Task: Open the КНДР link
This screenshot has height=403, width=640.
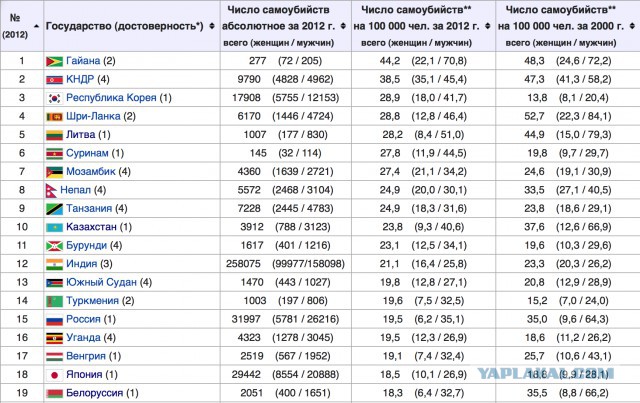Action: (x=80, y=79)
